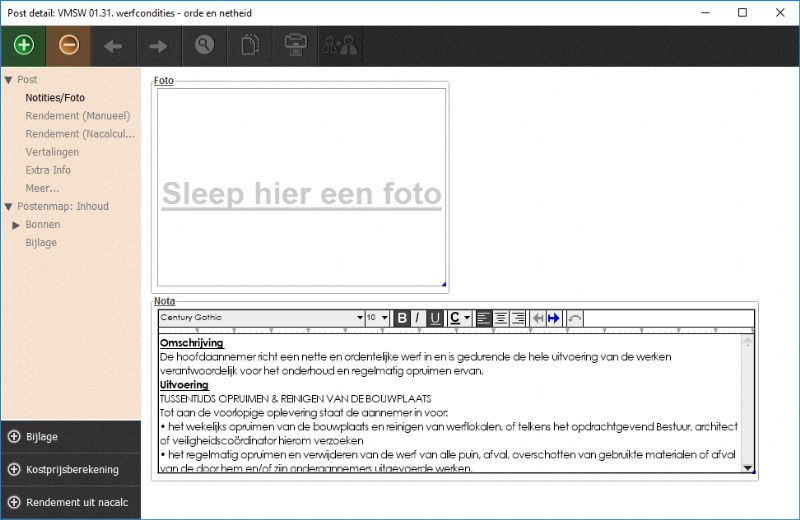Select Vertalingen in the sidebar

[53, 152]
